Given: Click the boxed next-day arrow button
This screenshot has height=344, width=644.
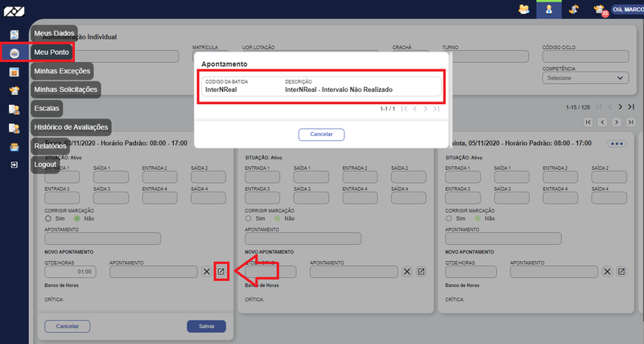Looking at the screenshot, I should click(617, 122).
